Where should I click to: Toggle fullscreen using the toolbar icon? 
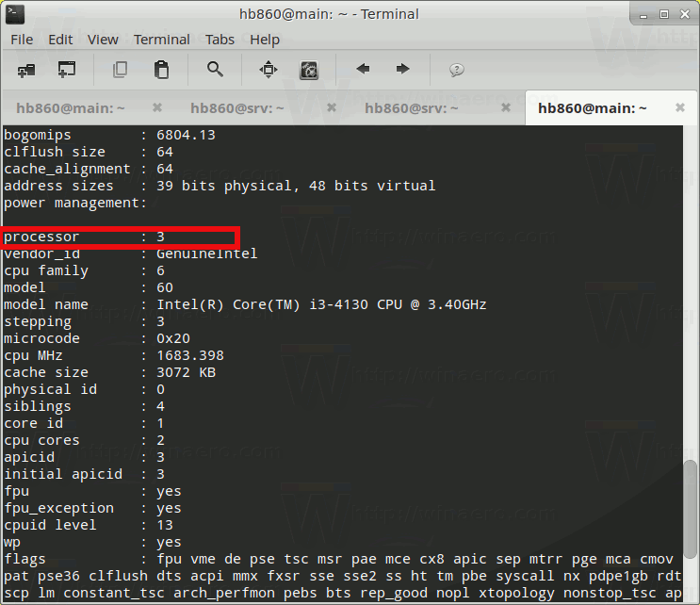click(269, 69)
